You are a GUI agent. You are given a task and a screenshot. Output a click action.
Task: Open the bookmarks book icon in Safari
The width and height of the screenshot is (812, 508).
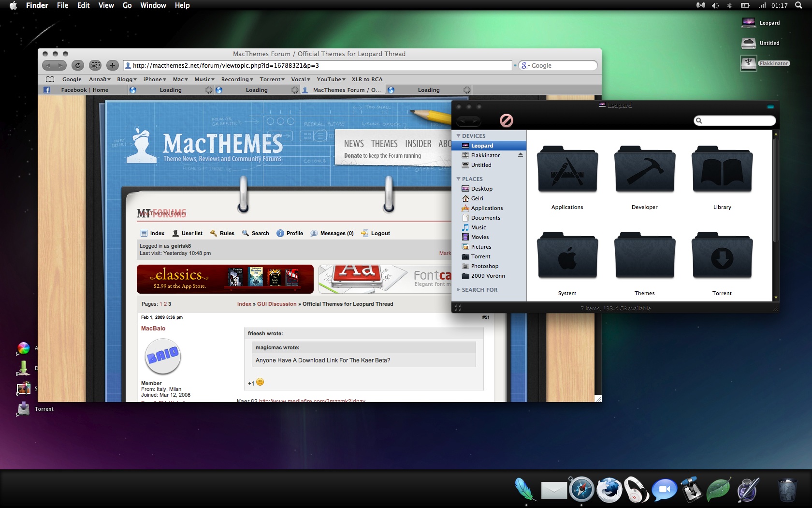[x=50, y=79]
